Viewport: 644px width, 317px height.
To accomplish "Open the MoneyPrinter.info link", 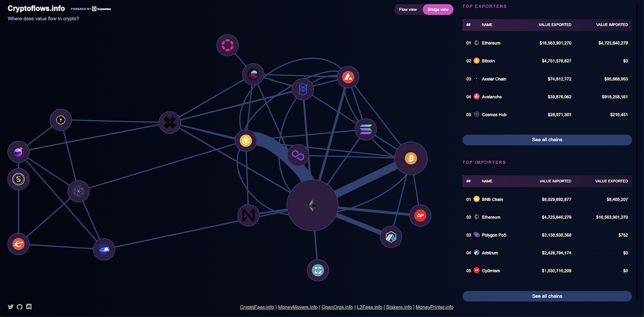I will 435,307.
